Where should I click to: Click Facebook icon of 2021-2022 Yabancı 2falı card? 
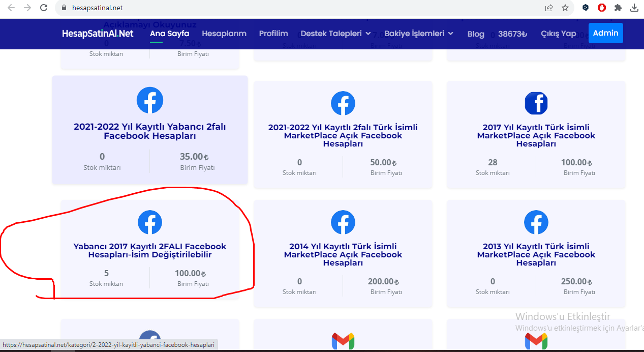point(150,100)
